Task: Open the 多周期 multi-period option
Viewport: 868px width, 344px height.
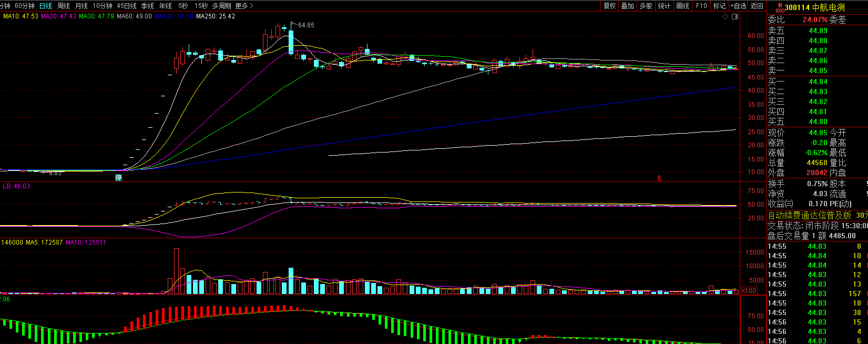Action: (221, 6)
